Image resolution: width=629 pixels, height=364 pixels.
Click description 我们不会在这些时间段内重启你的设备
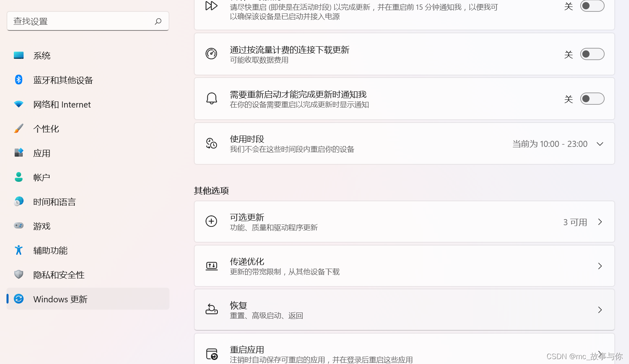292,149
